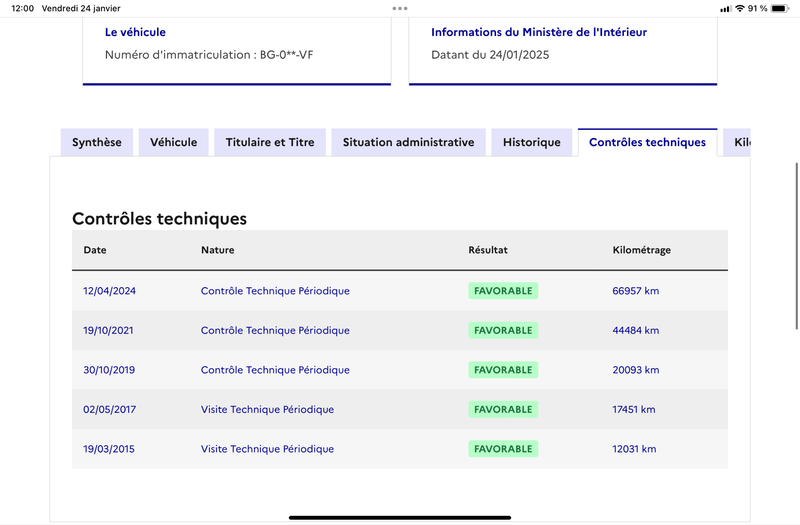Screen dimensions: 800x525
Task: Click Contrôle Technique Périodique in 19/10/2021 row
Action: (x=275, y=330)
